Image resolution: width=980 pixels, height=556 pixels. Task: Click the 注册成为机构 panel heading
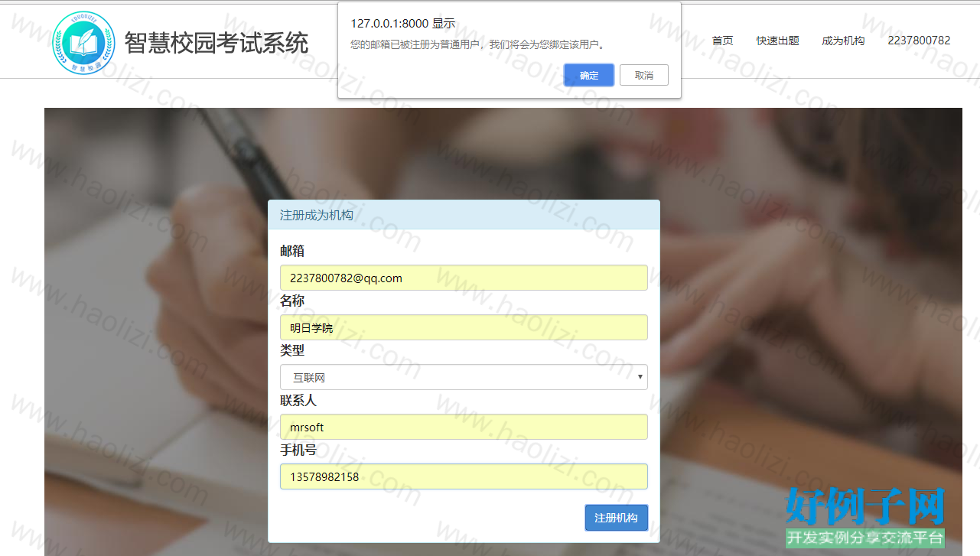317,215
